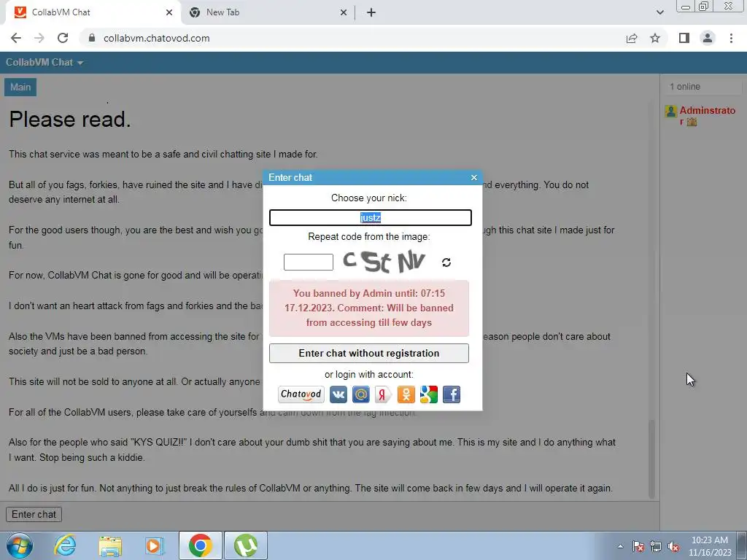Image resolution: width=747 pixels, height=560 pixels.
Task: Open the taskbar clock and date
Action: click(709, 546)
